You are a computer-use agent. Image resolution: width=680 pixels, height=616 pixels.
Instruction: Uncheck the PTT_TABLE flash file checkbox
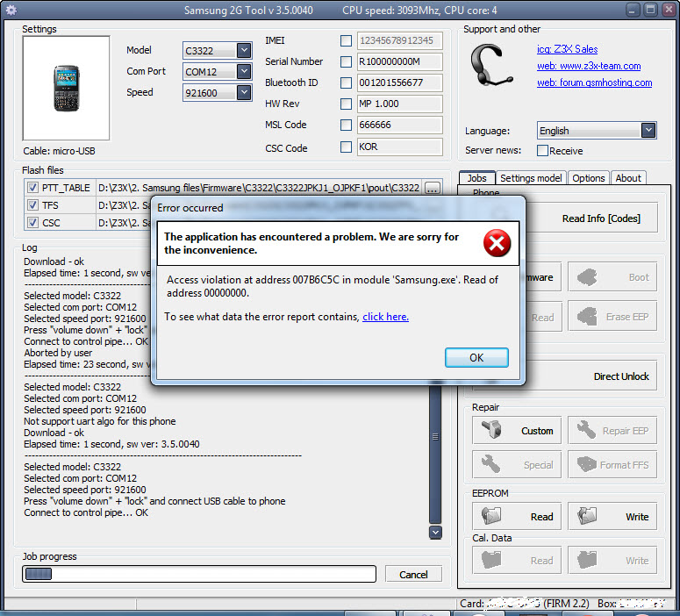(32, 188)
